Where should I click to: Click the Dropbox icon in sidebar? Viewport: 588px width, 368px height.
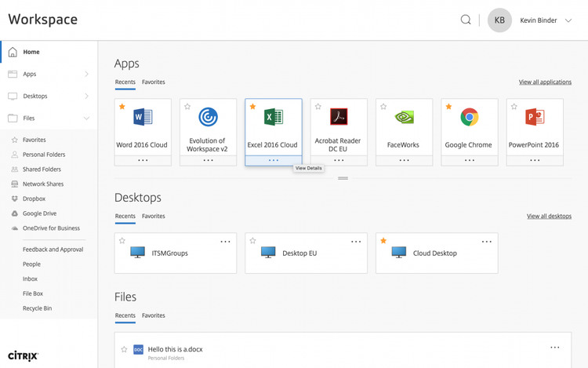tap(15, 199)
